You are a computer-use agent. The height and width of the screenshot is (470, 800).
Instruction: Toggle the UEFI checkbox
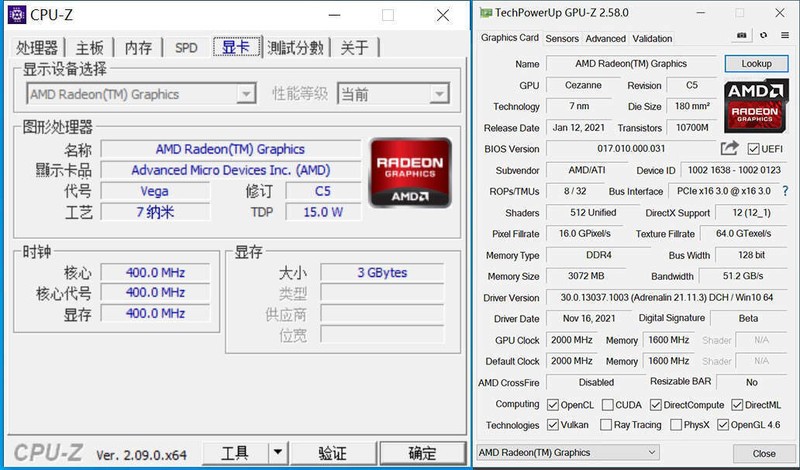pos(753,149)
